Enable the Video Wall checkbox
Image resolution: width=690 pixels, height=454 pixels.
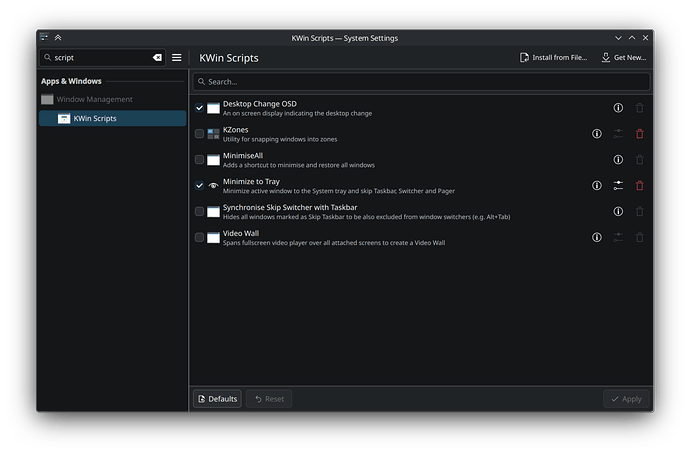pos(199,238)
